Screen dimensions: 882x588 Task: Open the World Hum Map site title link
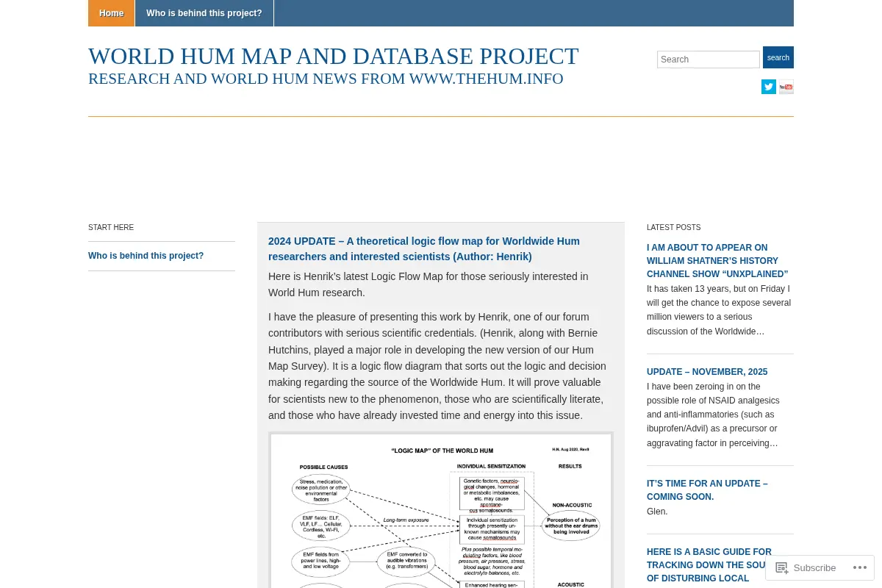tap(334, 57)
